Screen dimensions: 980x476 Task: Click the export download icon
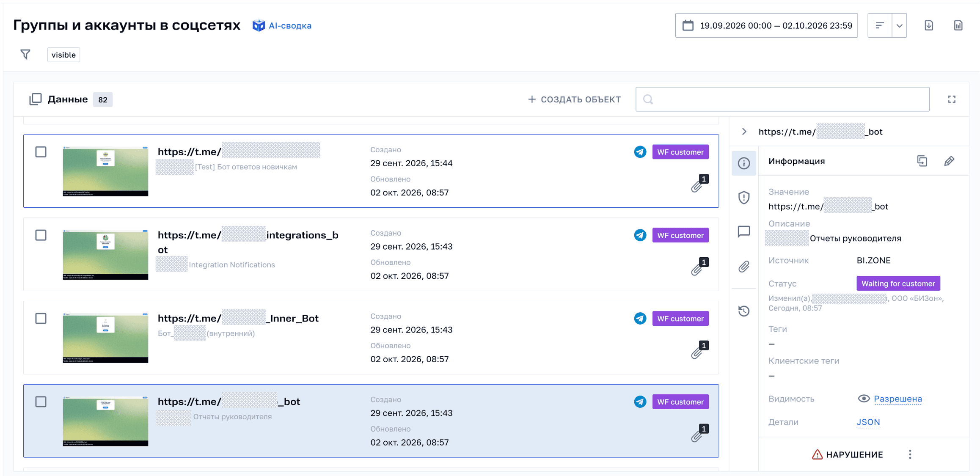pos(929,25)
